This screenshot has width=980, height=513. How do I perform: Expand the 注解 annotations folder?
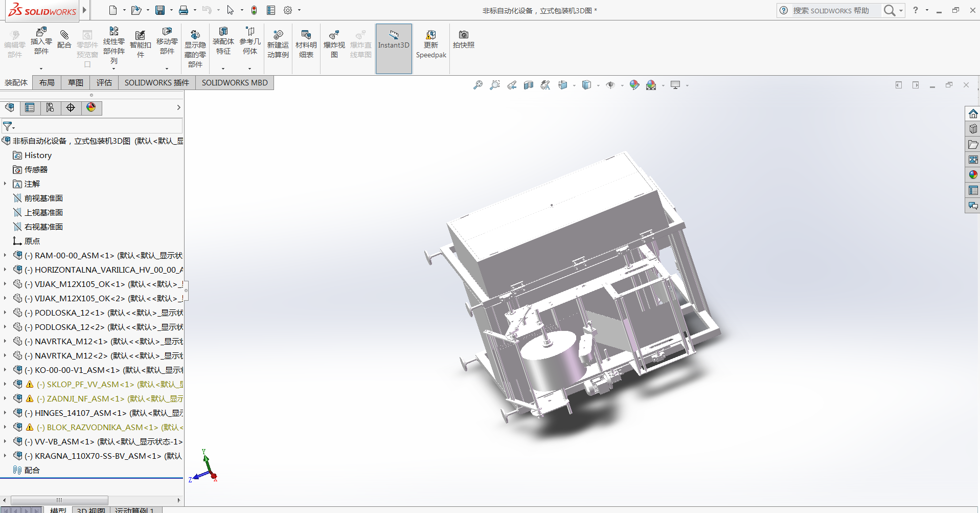(5, 184)
